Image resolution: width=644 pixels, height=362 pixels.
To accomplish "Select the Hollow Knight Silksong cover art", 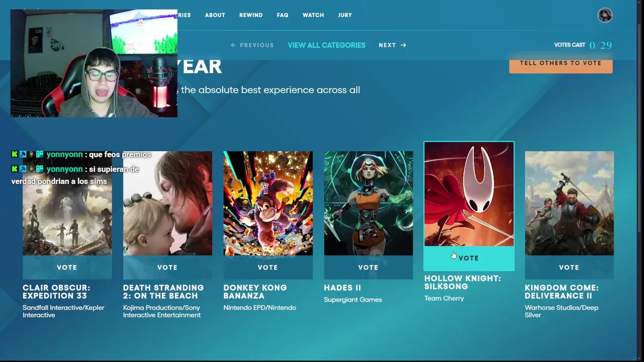I will coord(469,194).
